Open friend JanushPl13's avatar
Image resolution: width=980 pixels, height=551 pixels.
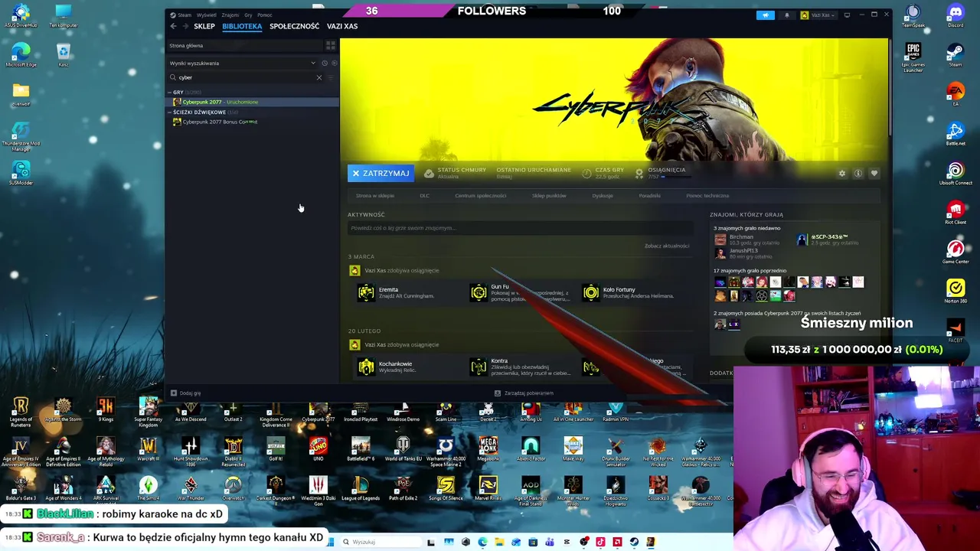[x=720, y=253]
